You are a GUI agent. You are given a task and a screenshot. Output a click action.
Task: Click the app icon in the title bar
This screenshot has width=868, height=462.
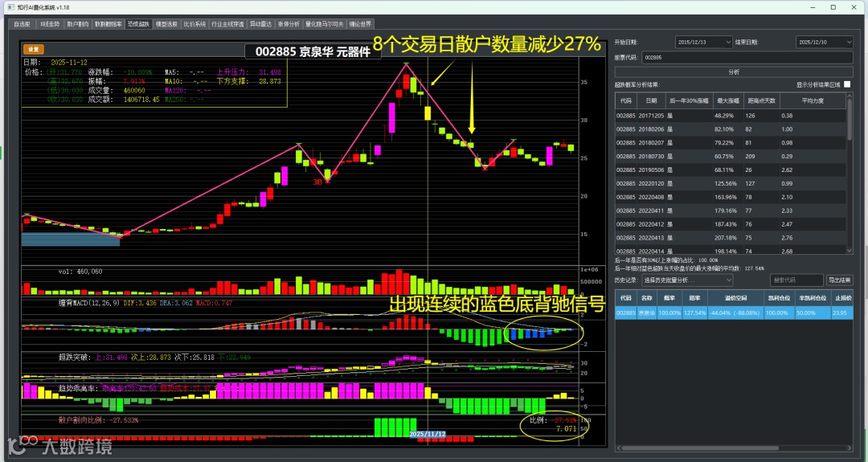10,7
